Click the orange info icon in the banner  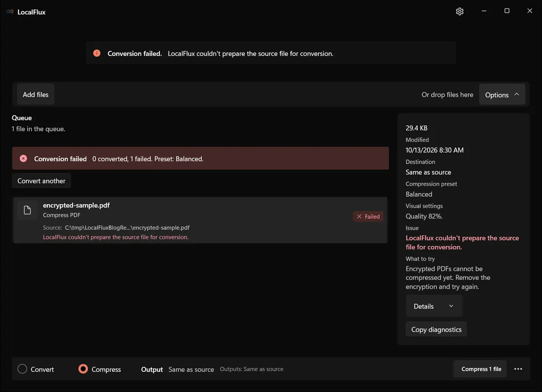pyautogui.click(x=97, y=53)
